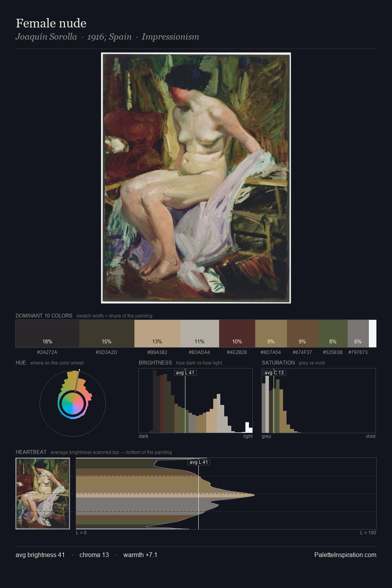Click the 'SATURATION' section heading
392x588 pixels.
[x=278, y=363]
